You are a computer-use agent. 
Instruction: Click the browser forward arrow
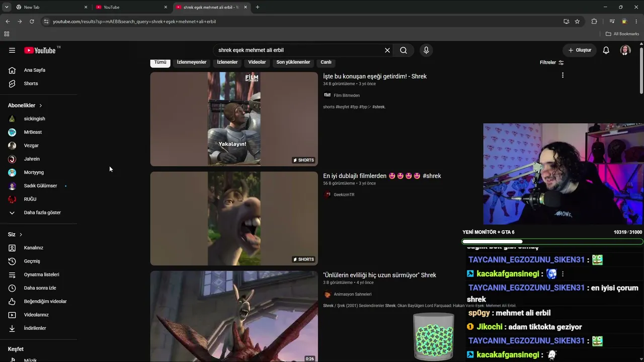tap(20, 22)
